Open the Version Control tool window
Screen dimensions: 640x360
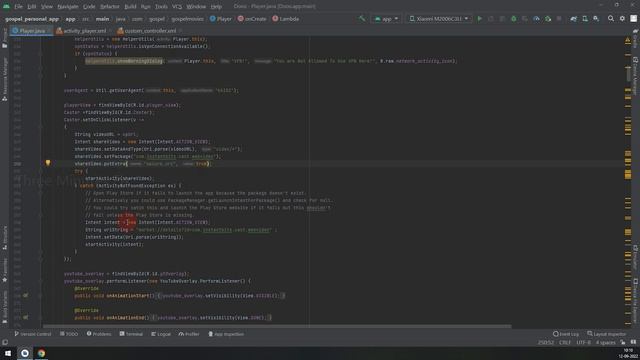tap(33, 334)
